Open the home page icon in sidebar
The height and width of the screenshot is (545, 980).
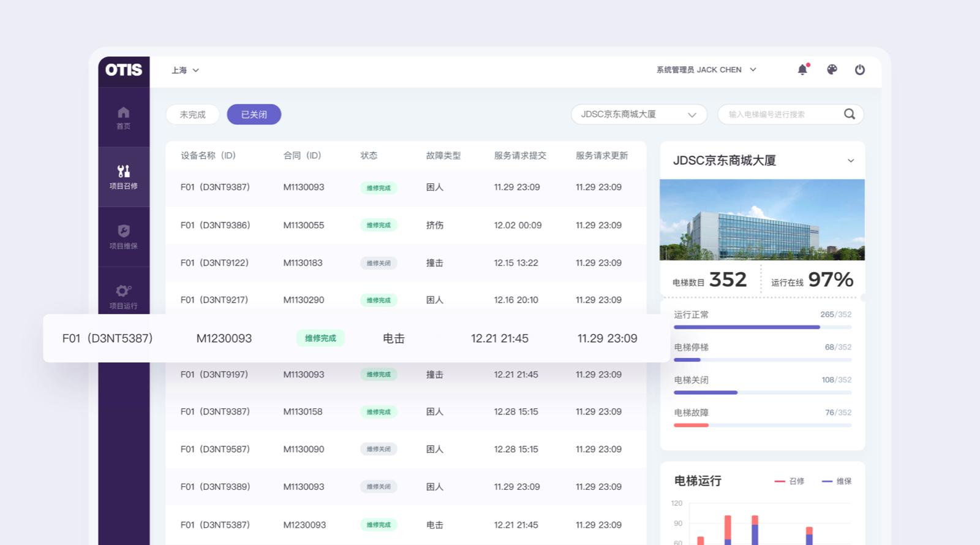124,112
